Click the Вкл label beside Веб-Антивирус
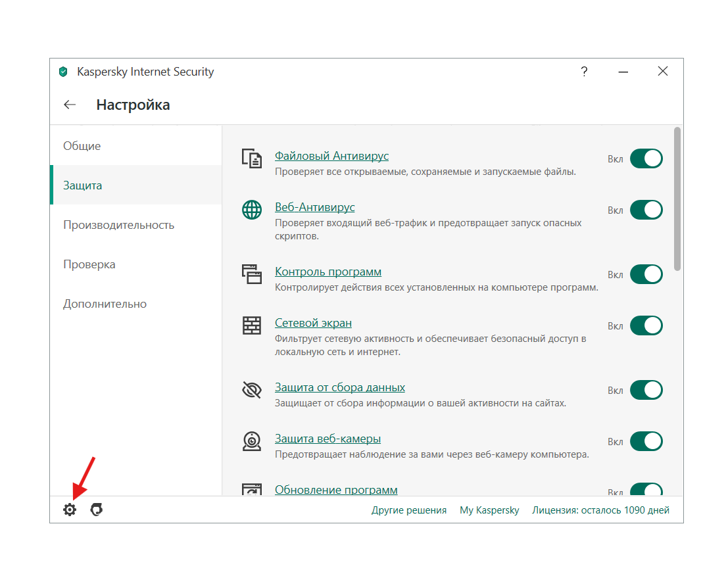This screenshot has height=576, width=728. pos(615,210)
